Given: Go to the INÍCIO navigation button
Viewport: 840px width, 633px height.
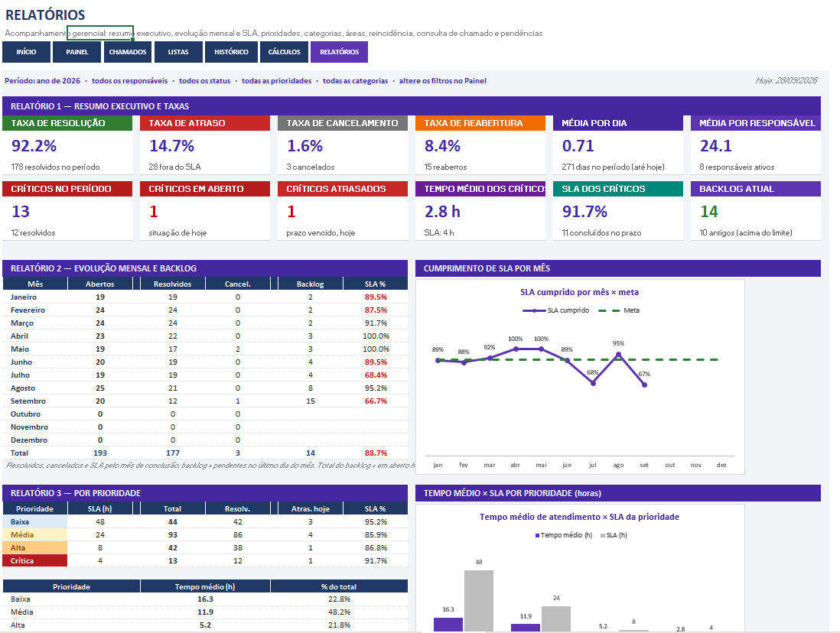Looking at the screenshot, I should pyautogui.click(x=26, y=52).
